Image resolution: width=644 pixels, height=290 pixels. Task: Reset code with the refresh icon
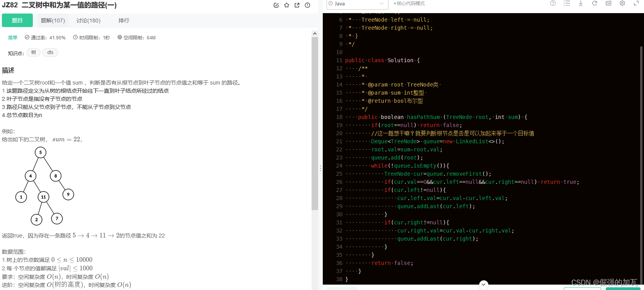[x=595, y=3]
